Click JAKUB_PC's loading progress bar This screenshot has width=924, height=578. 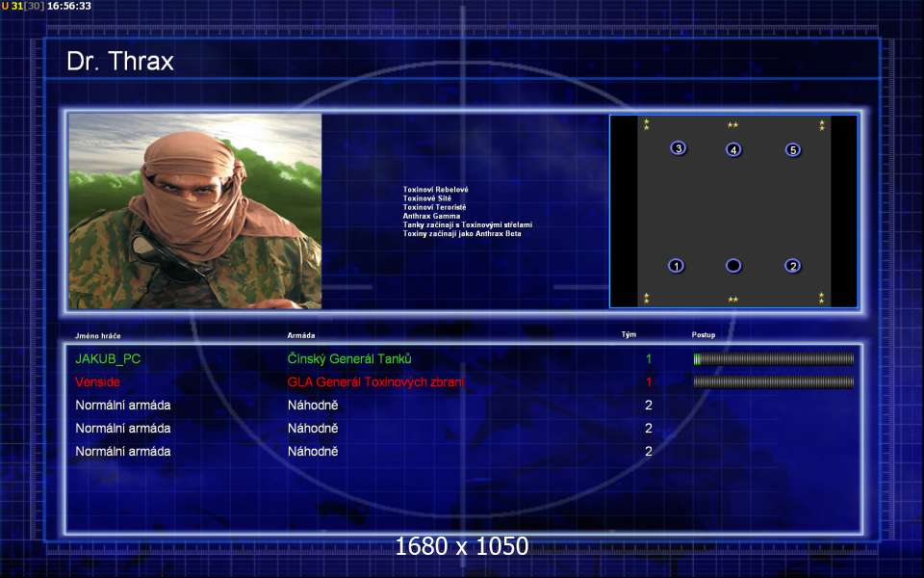774,358
